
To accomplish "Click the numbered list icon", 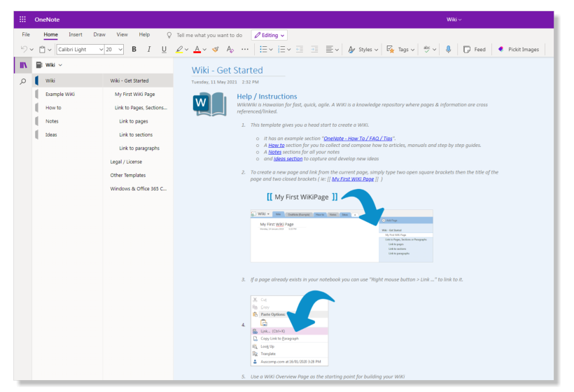I will [x=281, y=50].
